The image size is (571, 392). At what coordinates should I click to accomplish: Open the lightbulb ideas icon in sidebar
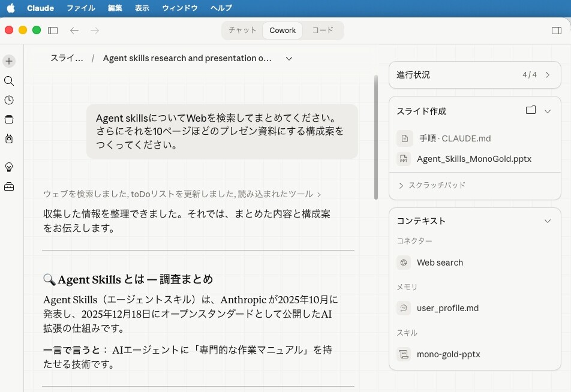[x=9, y=167]
